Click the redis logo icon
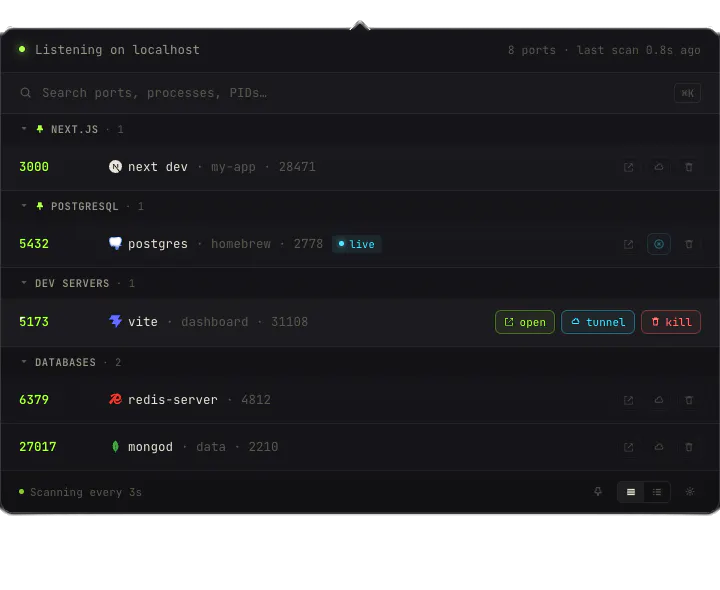 click(115, 399)
